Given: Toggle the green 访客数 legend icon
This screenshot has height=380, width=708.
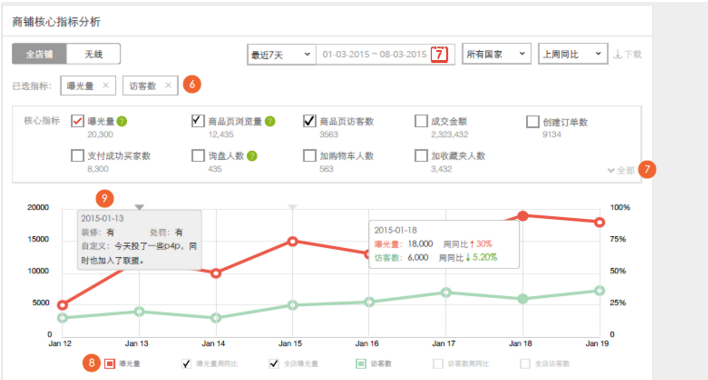Looking at the screenshot, I should 361,364.
